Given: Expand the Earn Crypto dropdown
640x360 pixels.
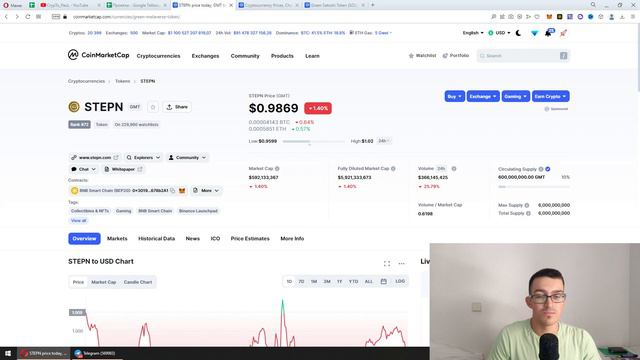Looking at the screenshot, I should coord(550,96).
